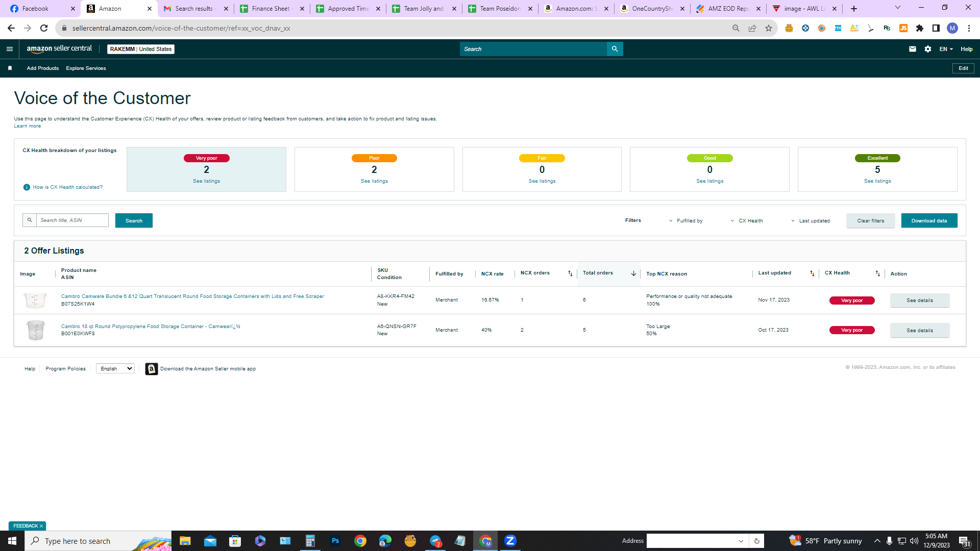
Task: Open the RAKEMM United States account switcher
Action: pos(141,49)
